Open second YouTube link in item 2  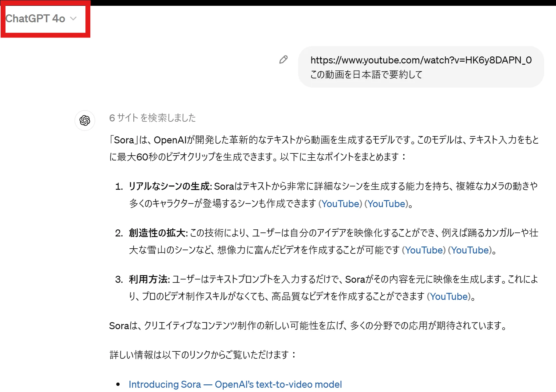[x=470, y=250]
